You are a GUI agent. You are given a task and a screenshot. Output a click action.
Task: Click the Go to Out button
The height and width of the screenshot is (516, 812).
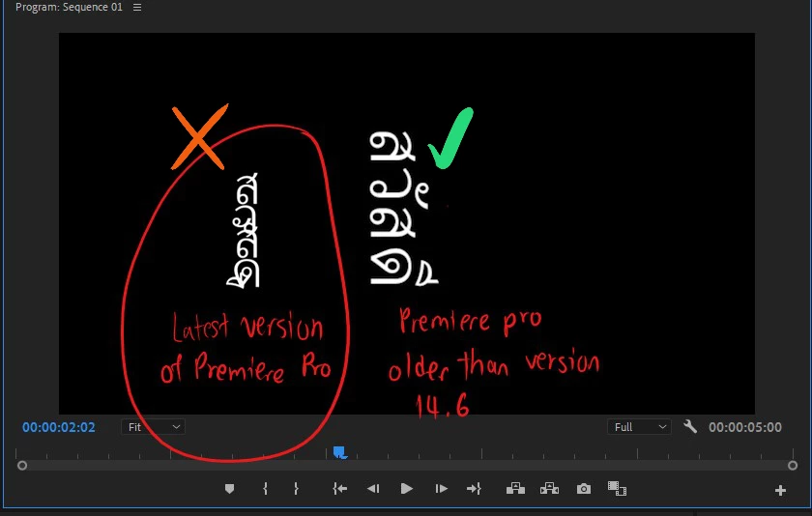[x=474, y=489]
